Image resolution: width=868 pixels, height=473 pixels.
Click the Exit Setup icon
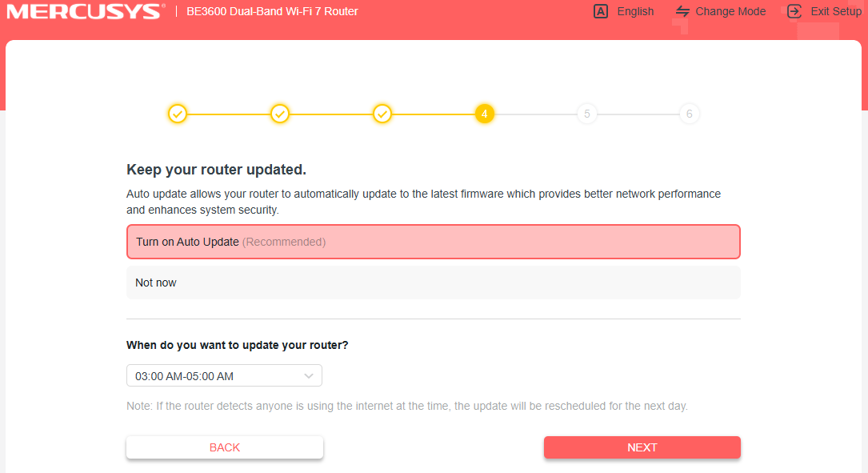(794, 11)
